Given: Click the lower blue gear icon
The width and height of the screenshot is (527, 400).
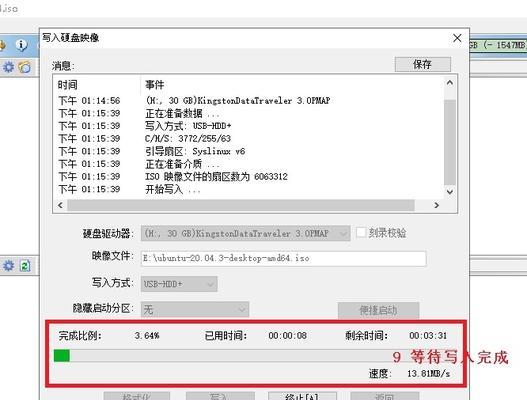Looking at the screenshot, I should click(8, 266).
